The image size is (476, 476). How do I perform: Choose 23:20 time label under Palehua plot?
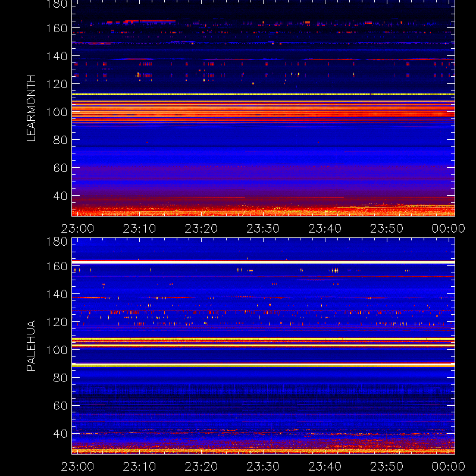point(201,466)
